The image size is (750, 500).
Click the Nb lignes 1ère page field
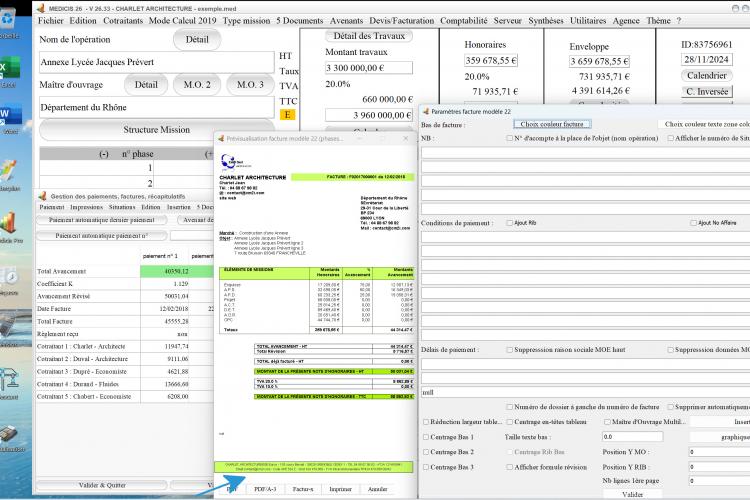[719, 480]
